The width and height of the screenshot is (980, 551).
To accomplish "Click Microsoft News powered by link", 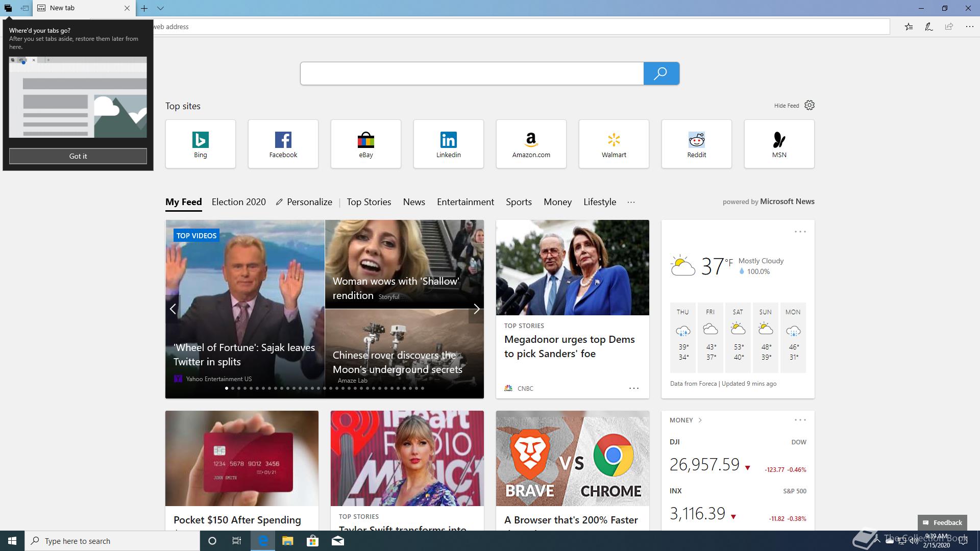I will coord(769,202).
